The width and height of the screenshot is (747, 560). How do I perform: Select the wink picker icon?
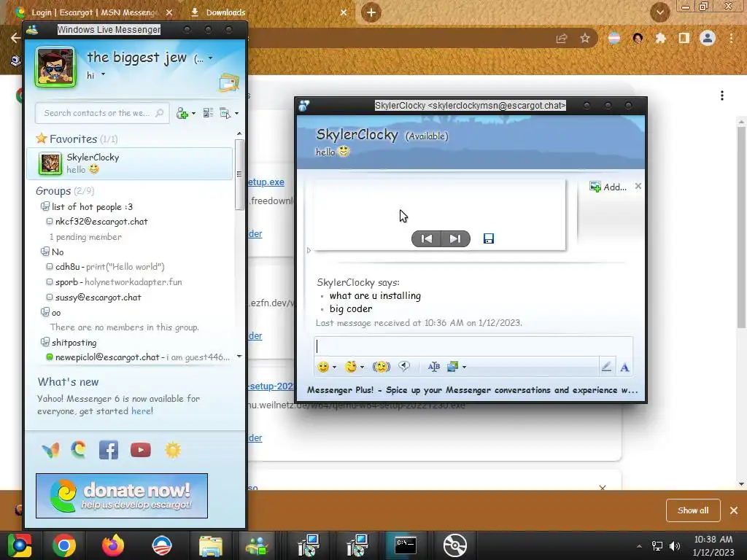pos(351,367)
